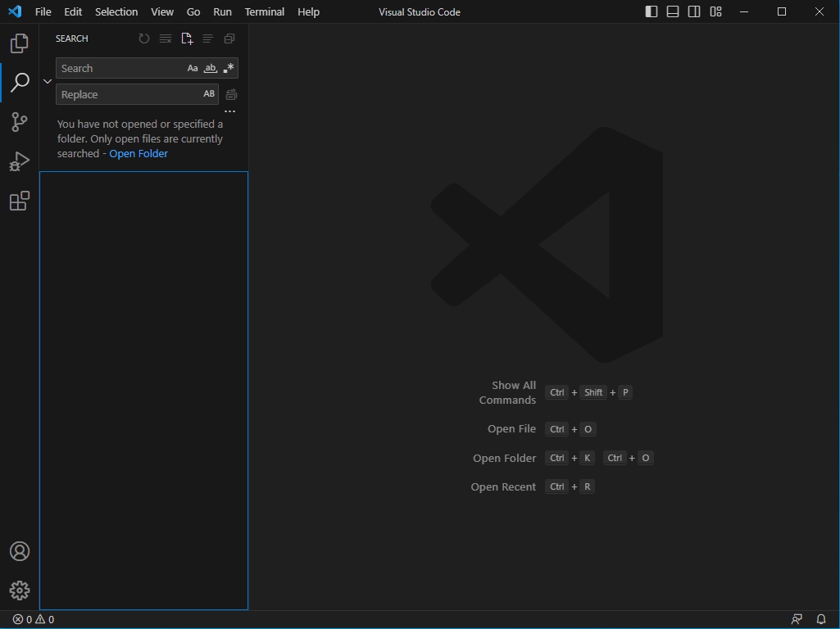
Task: Open the Terminal menu
Action: (x=265, y=11)
